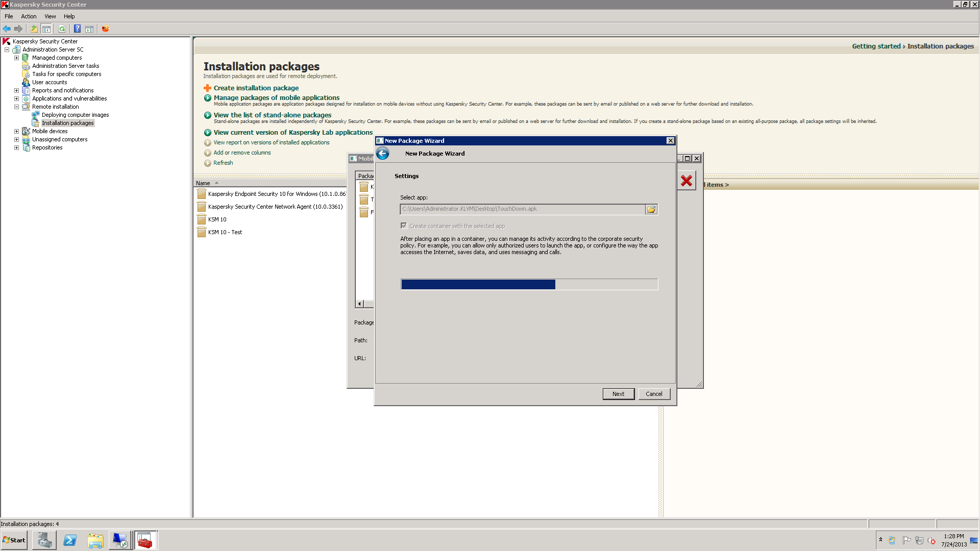
Task: Open View the list of stand-alone packages
Action: pos(273,115)
